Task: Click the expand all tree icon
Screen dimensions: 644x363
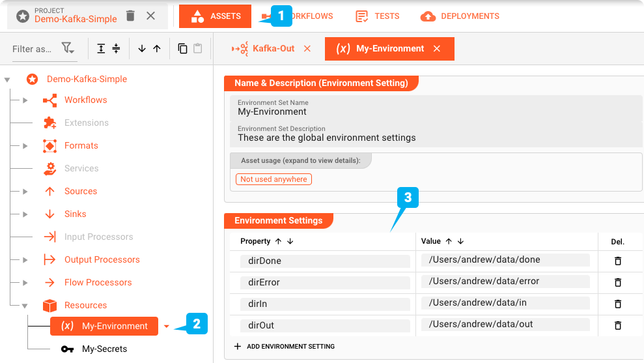Action: pos(101,49)
